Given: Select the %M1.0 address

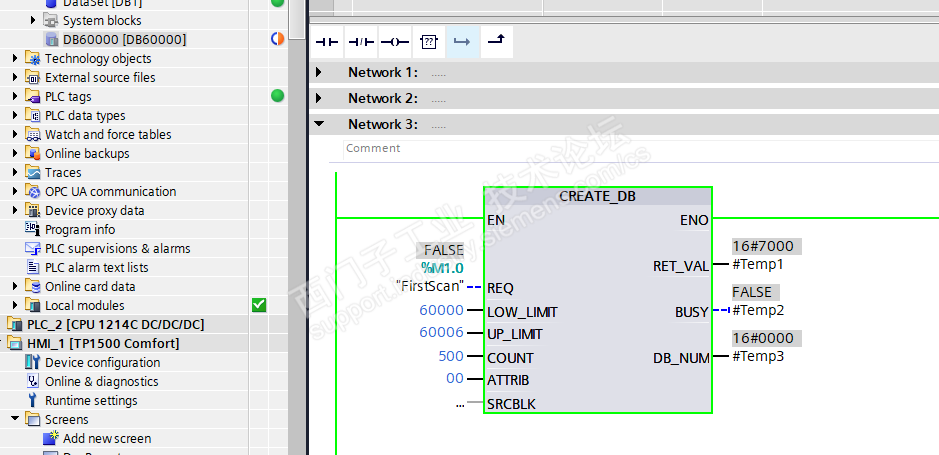Looking at the screenshot, I should [442, 268].
